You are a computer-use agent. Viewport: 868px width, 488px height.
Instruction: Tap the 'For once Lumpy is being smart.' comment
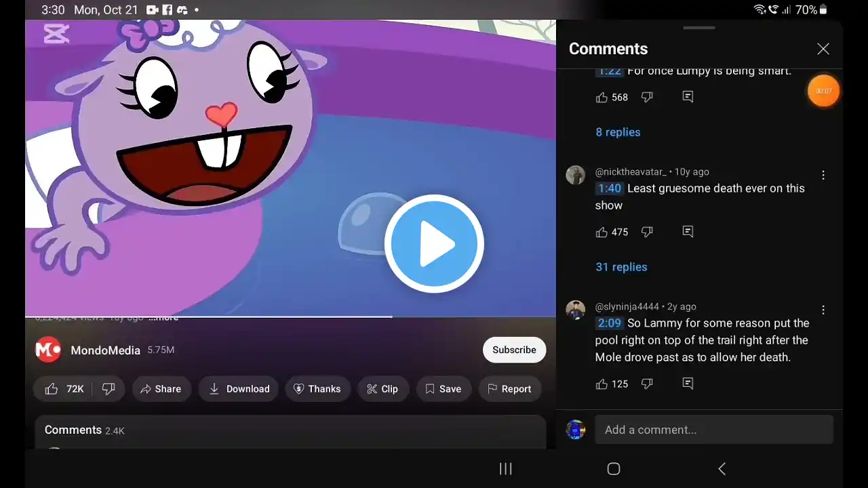point(709,71)
